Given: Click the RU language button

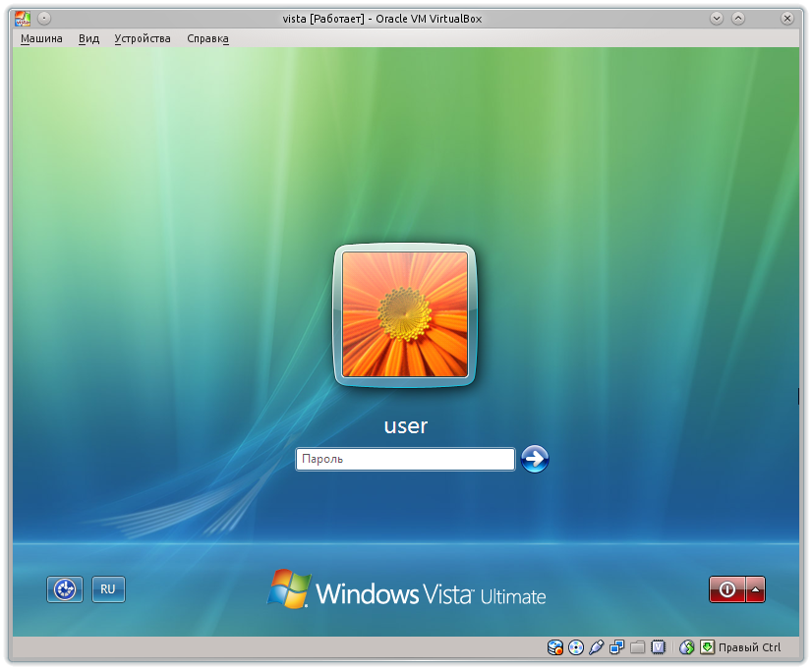Looking at the screenshot, I should (x=107, y=589).
